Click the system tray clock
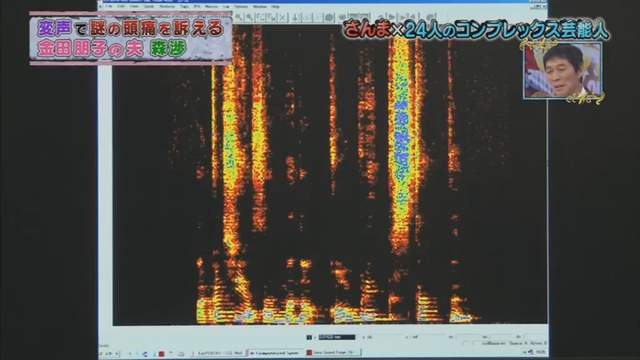 pos(540,352)
